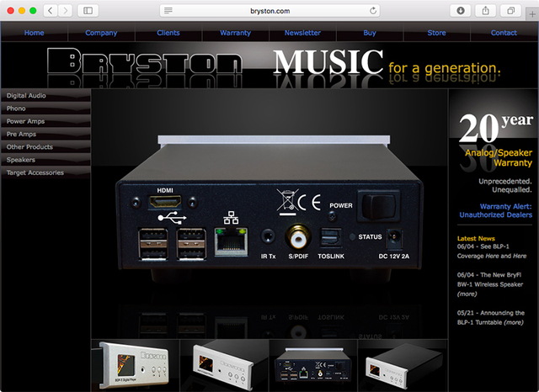Image resolution: width=539 pixels, height=392 pixels.
Task: Show all tabs with the tab overview icon
Action: pos(510,10)
